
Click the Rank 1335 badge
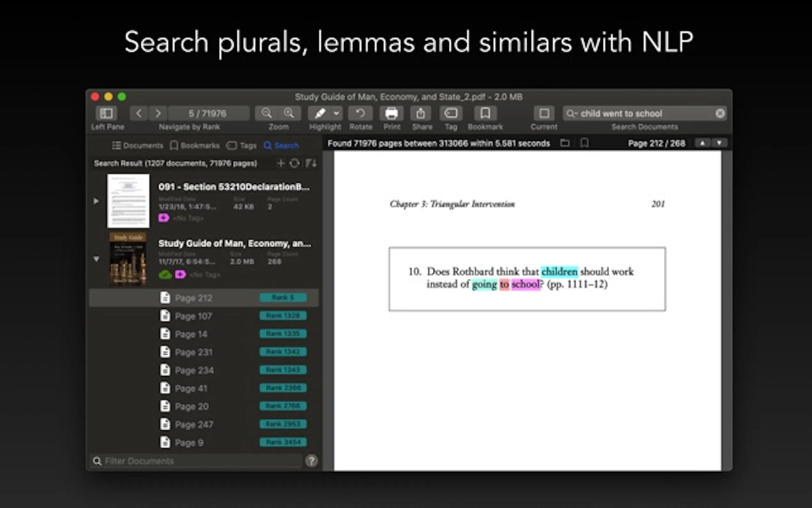click(x=283, y=334)
